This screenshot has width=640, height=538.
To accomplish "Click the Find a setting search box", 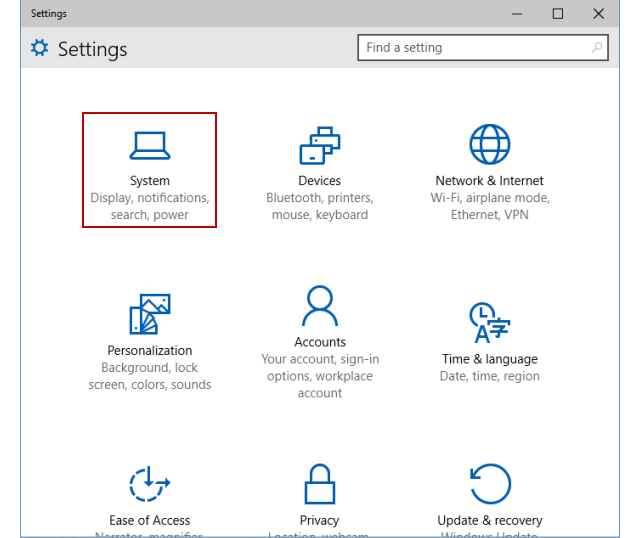I will [483, 48].
